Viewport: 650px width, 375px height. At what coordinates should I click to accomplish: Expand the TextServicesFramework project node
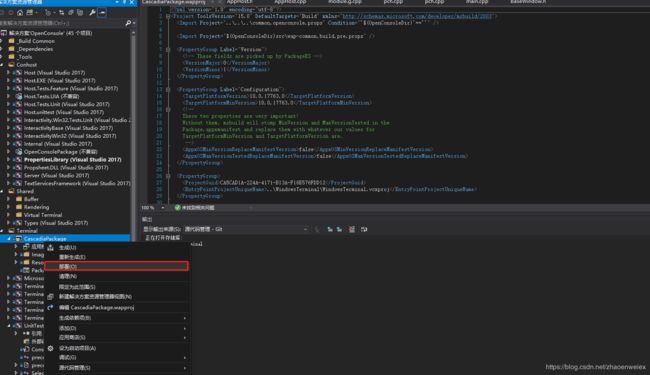8,183
